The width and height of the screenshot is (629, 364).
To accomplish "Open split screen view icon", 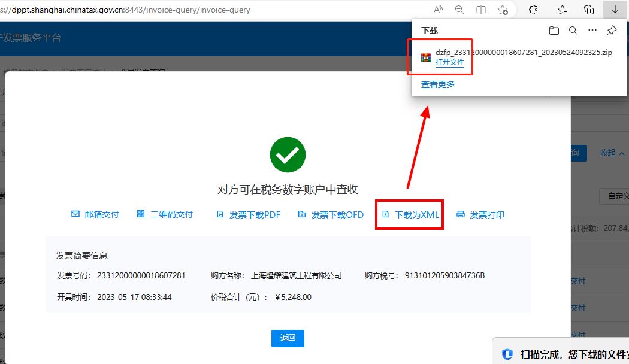I will (481, 10).
